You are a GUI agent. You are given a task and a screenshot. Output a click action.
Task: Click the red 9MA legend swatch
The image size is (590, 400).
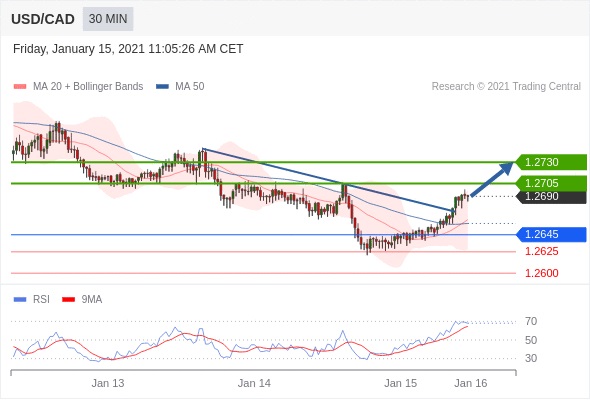68,300
